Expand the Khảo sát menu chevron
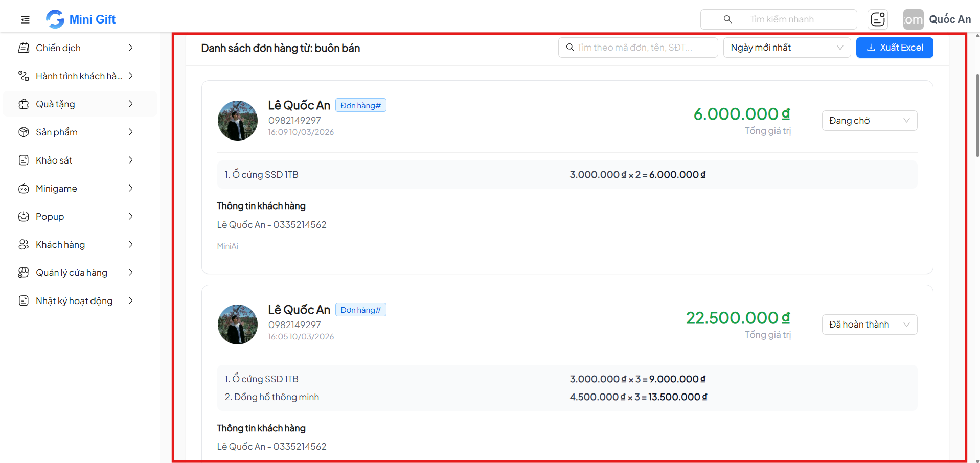 tap(131, 160)
